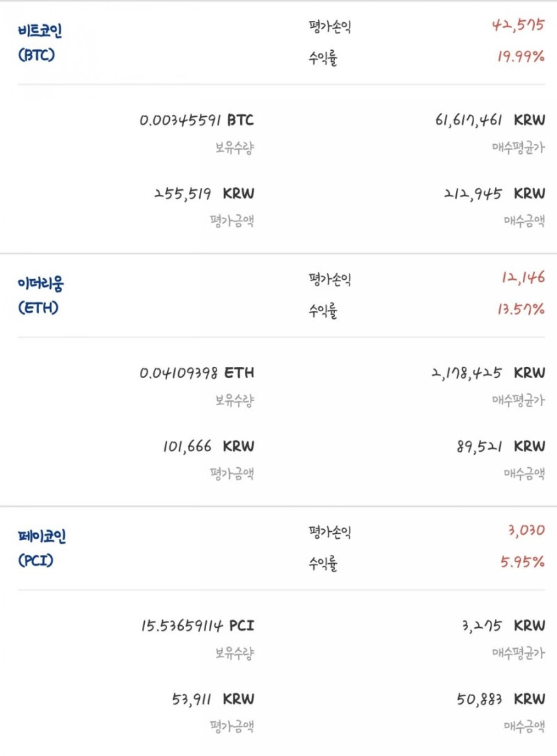
Task: Tap ETH average buy price 2,178,425 KRW
Action: (488, 372)
